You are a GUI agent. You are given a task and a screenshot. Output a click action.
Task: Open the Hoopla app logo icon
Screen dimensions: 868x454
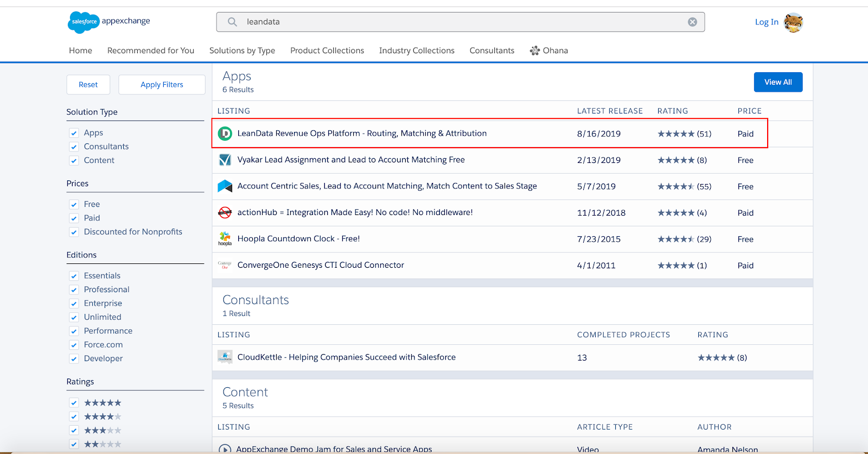click(x=225, y=239)
